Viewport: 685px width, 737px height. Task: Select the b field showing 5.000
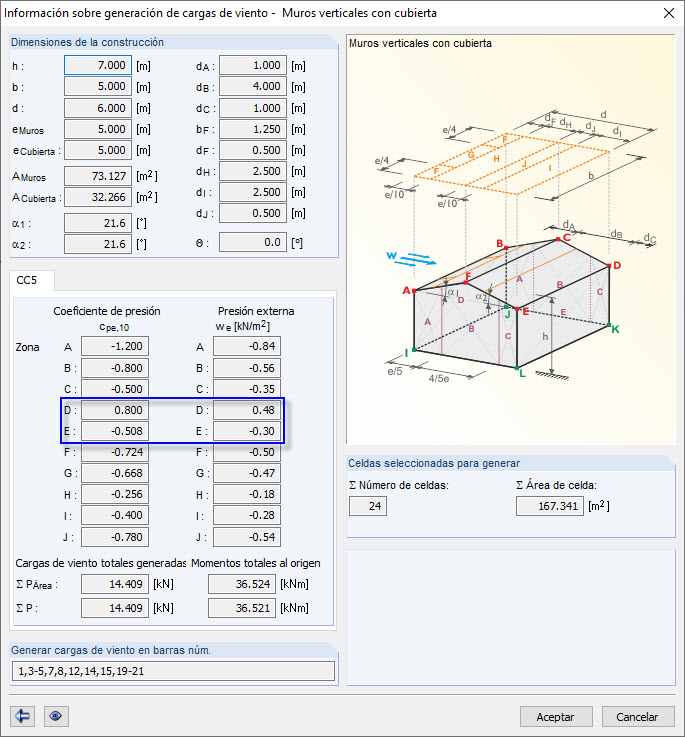(98, 86)
